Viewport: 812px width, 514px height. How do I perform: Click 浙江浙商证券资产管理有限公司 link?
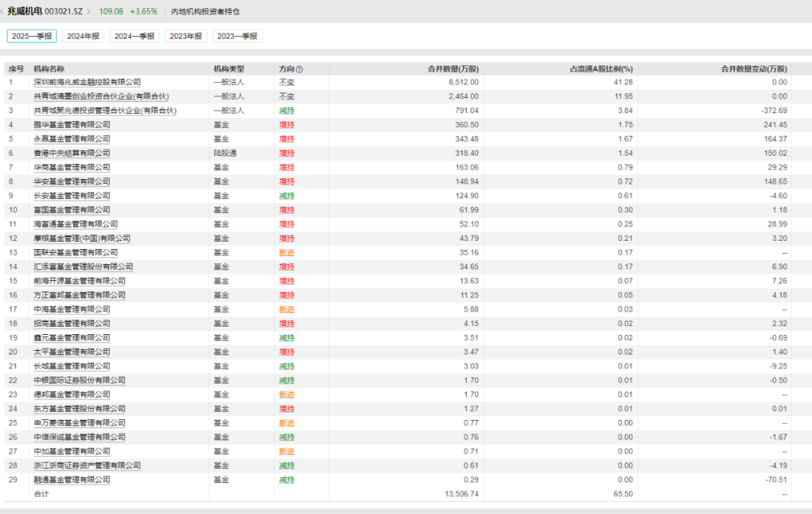point(87,466)
